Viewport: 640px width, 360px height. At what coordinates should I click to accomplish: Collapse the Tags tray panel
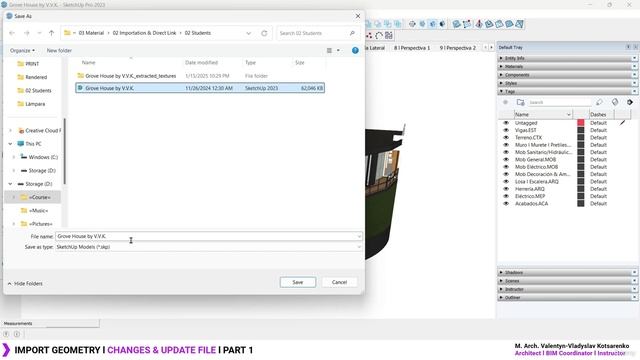[567, 91]
